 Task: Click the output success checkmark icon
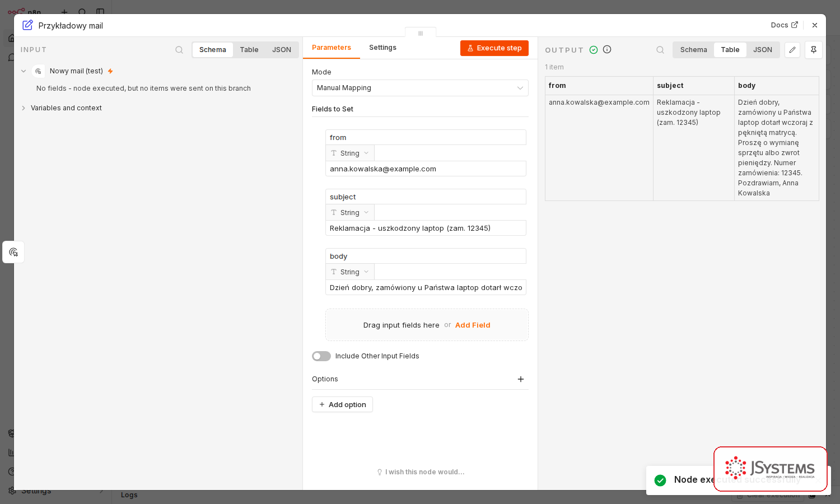tap(594, 50)
